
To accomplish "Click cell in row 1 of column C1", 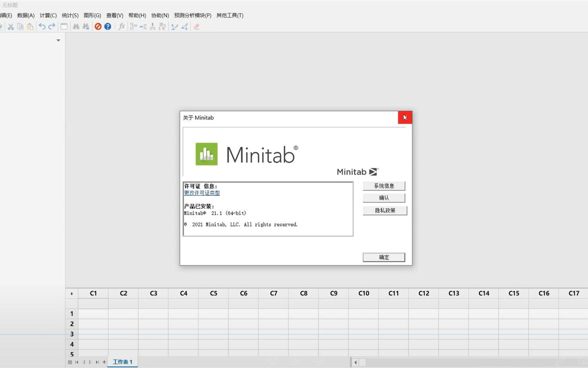I will (x=93, y=313).
